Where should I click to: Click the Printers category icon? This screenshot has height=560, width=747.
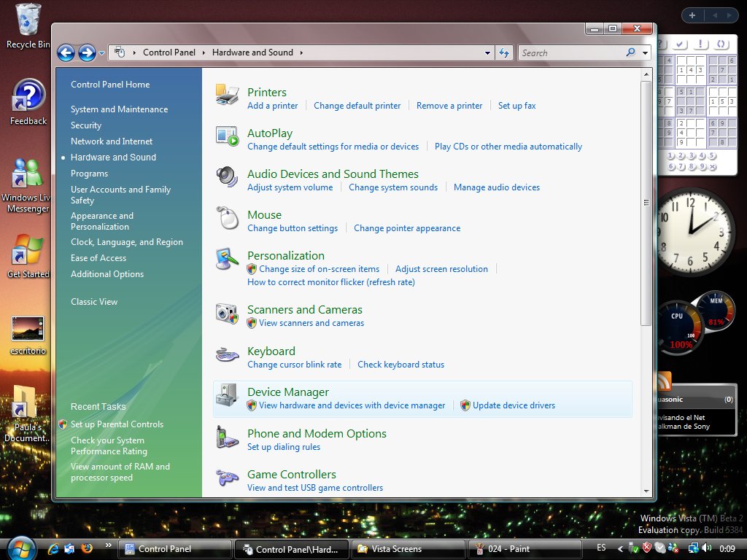tap(227, 95)
